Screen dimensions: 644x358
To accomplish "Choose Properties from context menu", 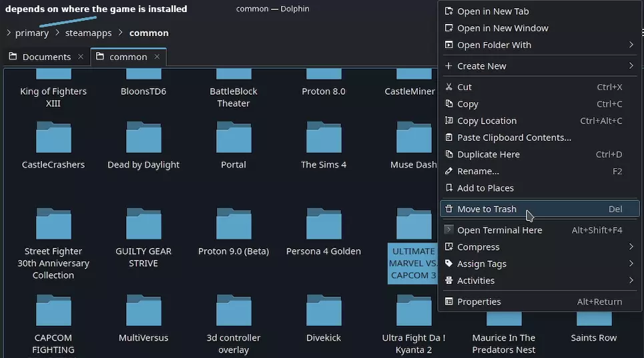I will 540,301.
